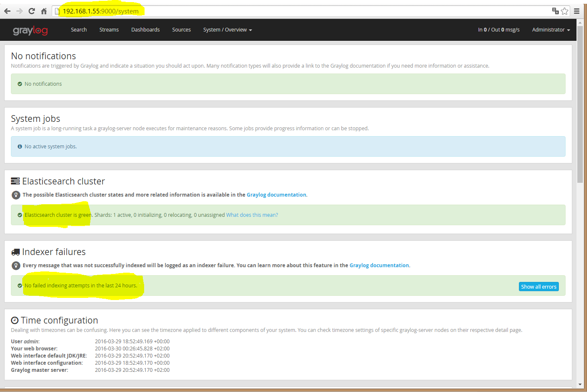The width and height of the screenshot is (587, 392).
Task: Click Web interface configuration label
Action: (47, 363)
